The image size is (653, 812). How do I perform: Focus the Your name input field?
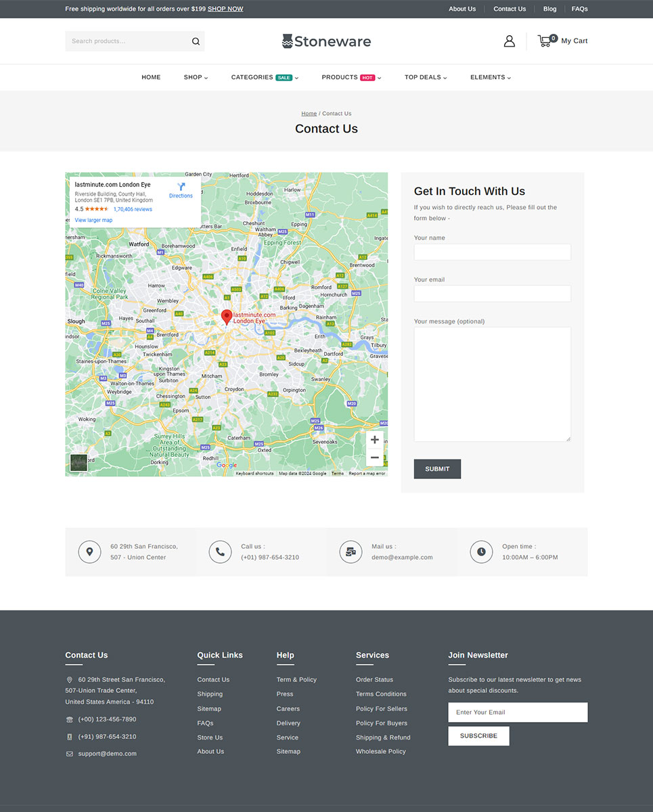(492, 252)
